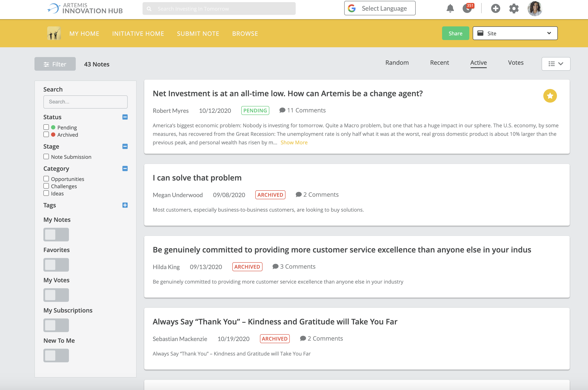Image resolution: width=588 pixels, height=390 pixels.
Task: Open 11 Comments on Robert Myres note
Action: click(x=303, y=110)
